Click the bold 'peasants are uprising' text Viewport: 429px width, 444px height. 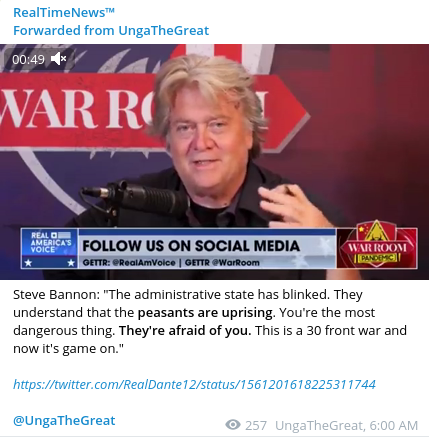pos(205,313)
